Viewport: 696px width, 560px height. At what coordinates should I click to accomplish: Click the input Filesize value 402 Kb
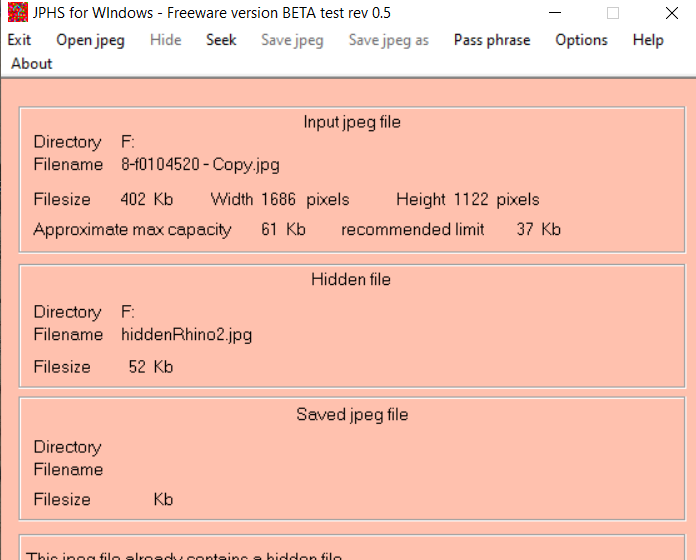click(x=146, y=199)
